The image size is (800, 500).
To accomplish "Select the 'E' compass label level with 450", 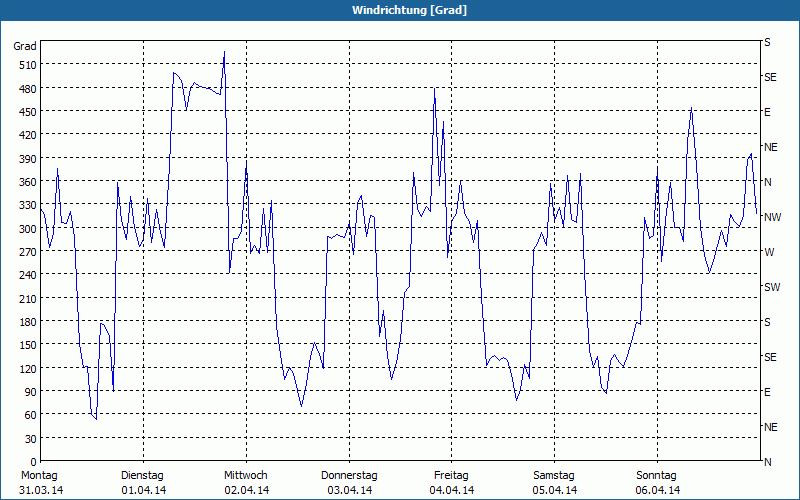I will (767, 112).
